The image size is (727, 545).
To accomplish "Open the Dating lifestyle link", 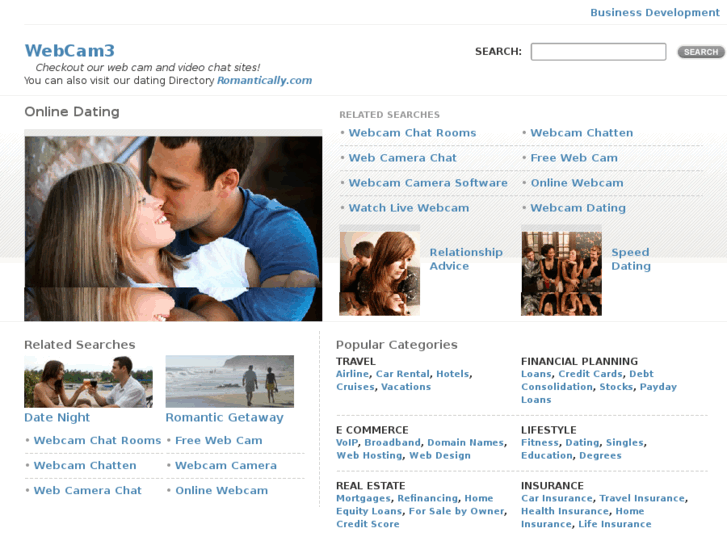I will click(582, 442).
